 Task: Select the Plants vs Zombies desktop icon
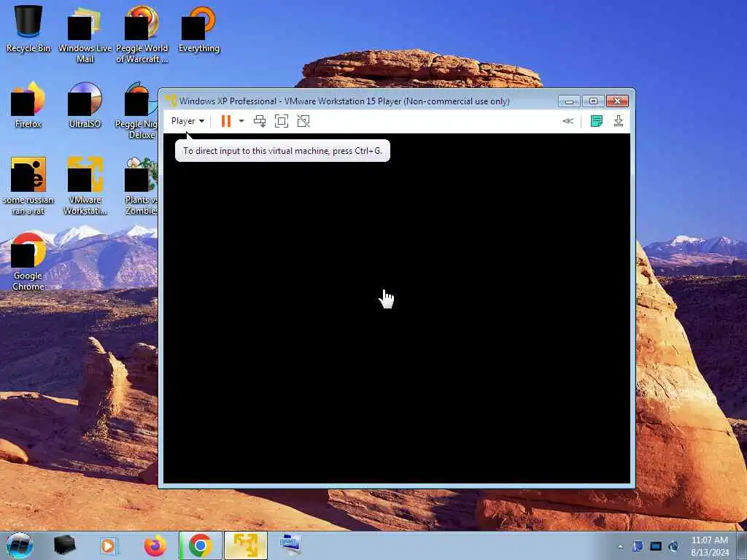click(x=141, y=186)
